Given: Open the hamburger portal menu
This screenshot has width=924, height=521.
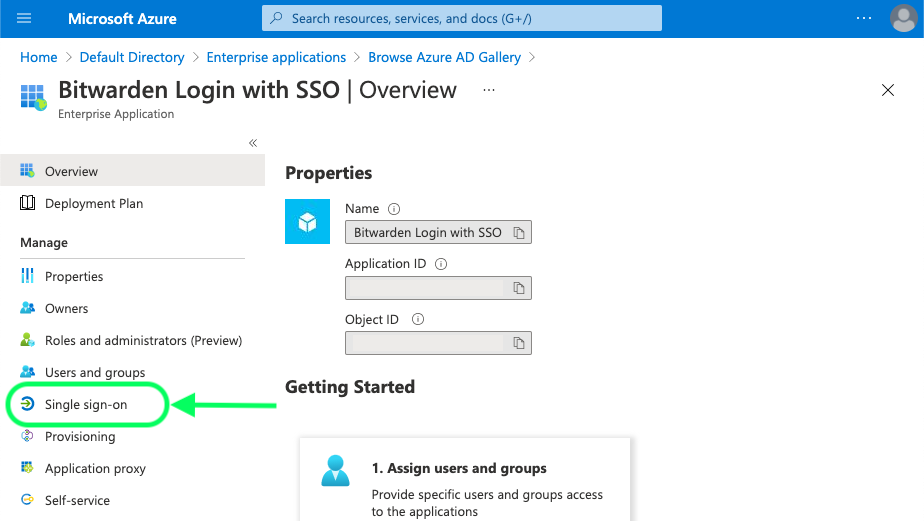Looking at the screenshot, I should 24,18.
